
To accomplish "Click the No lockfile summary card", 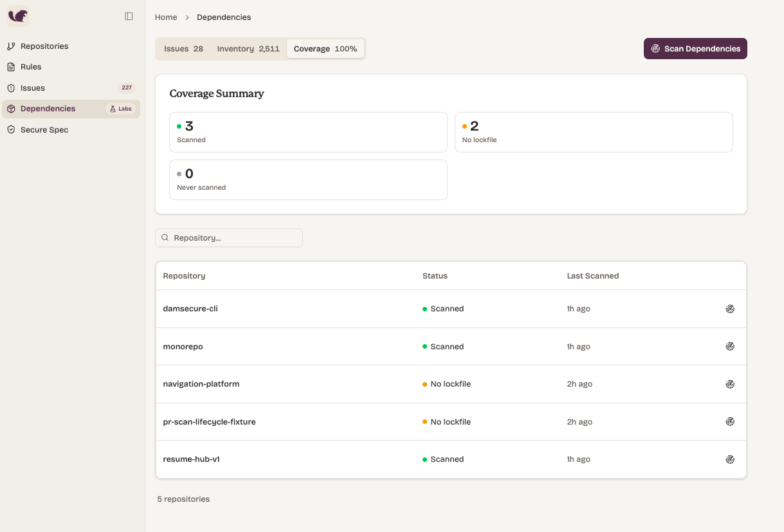I will (x=594, y=132).
